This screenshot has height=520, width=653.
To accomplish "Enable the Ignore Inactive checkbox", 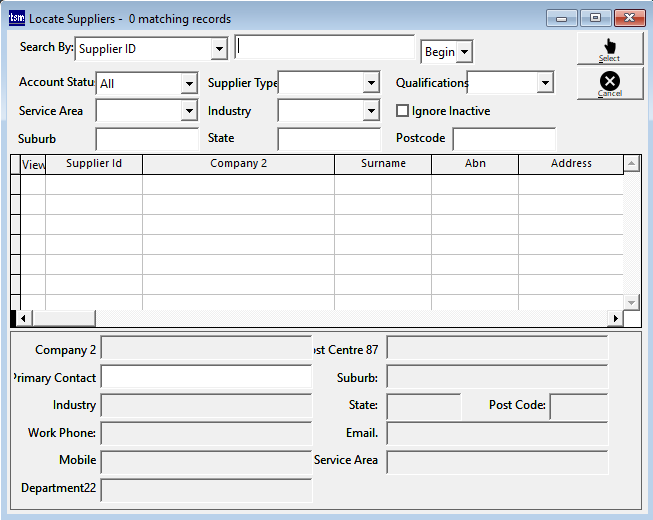I will tap(403, 111).
